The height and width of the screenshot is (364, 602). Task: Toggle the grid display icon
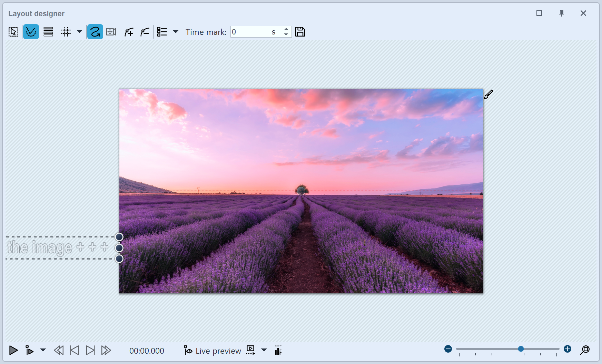[66, 32]
